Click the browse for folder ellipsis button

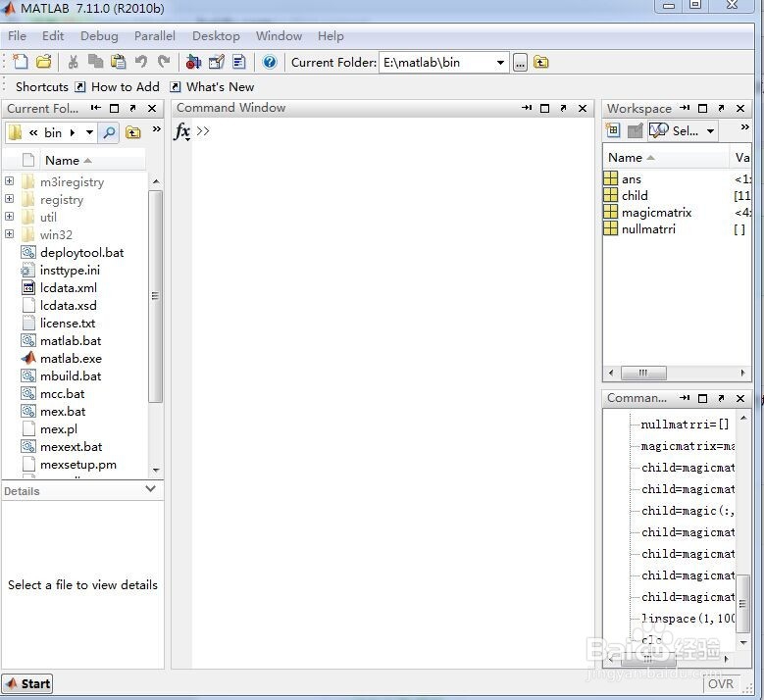click(520, 63)
